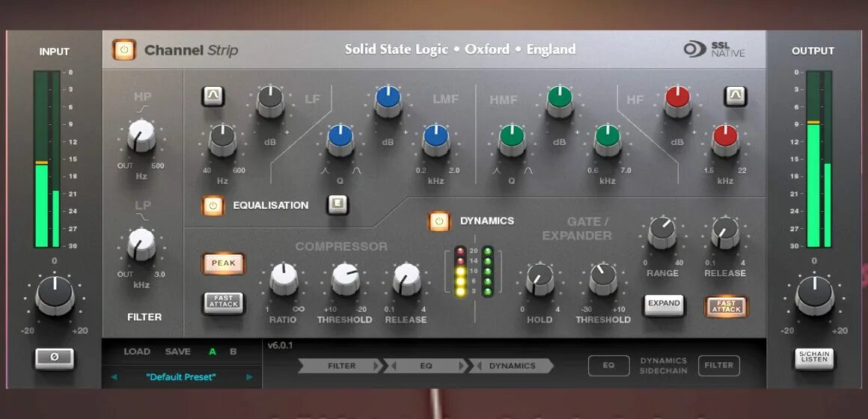Toggle the compressor PEAK button
The image size is (868, 419).
(223, 263)
